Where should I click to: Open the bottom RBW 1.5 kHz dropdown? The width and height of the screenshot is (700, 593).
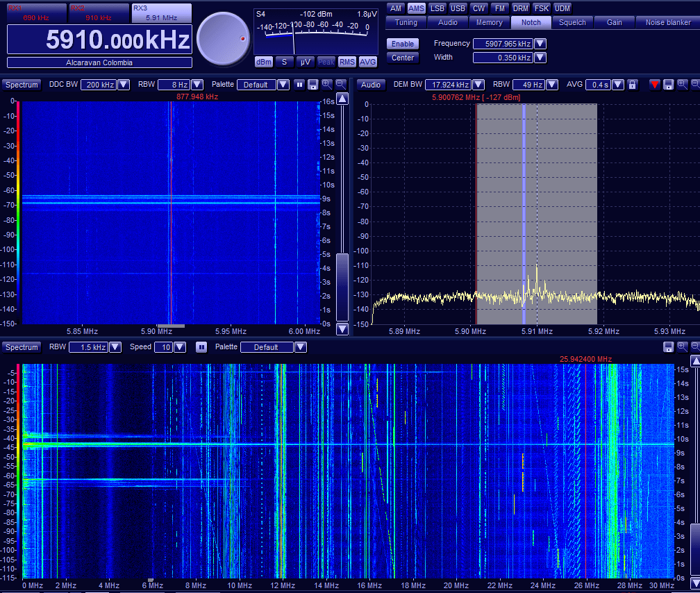click(x=115, y=347)
